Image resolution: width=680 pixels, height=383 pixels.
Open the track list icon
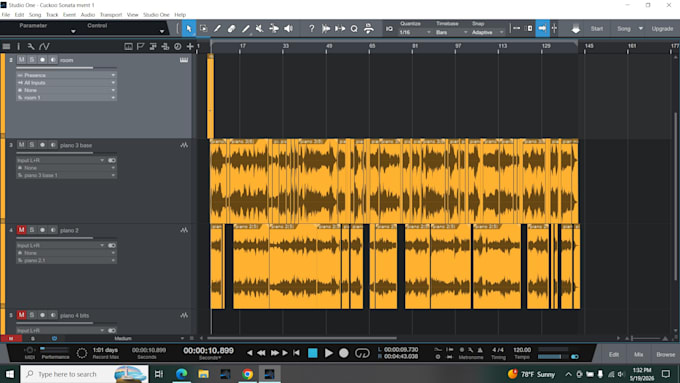pos(7,46)
